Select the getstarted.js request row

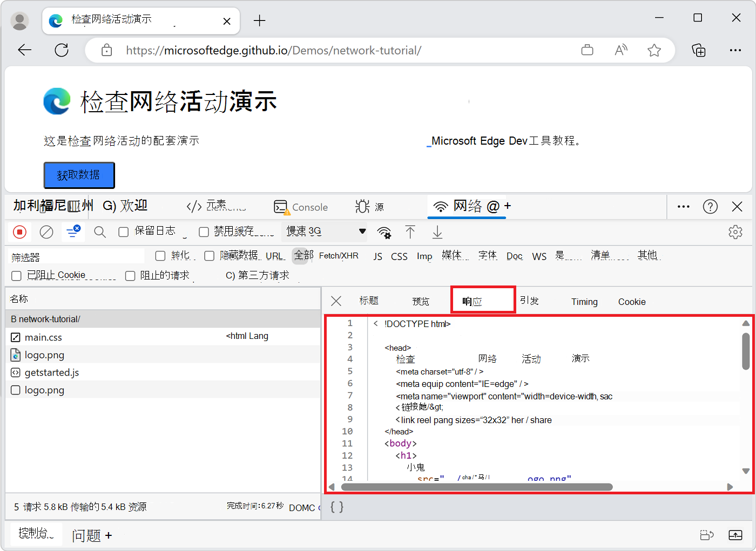pos(163,372)
